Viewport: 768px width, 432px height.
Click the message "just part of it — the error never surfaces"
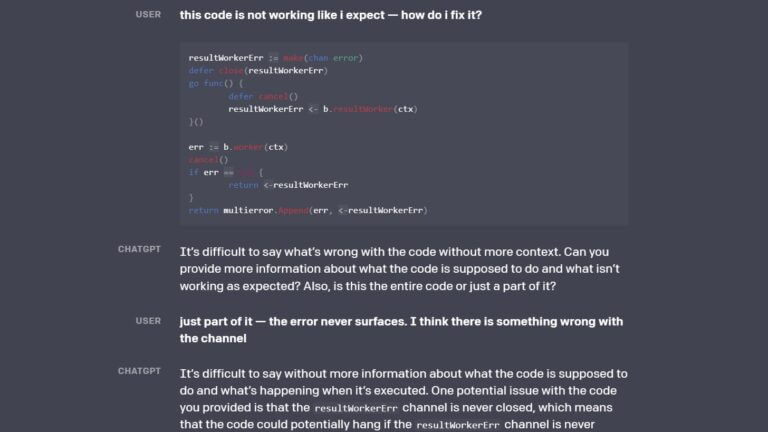coord(401,329)
